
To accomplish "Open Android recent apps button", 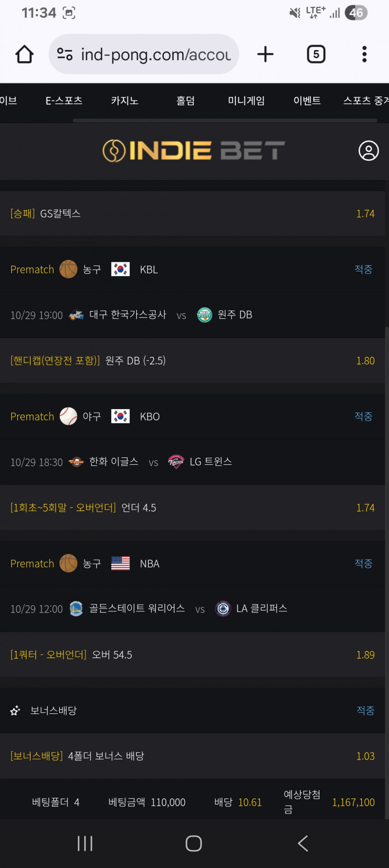I will point(85,843).
